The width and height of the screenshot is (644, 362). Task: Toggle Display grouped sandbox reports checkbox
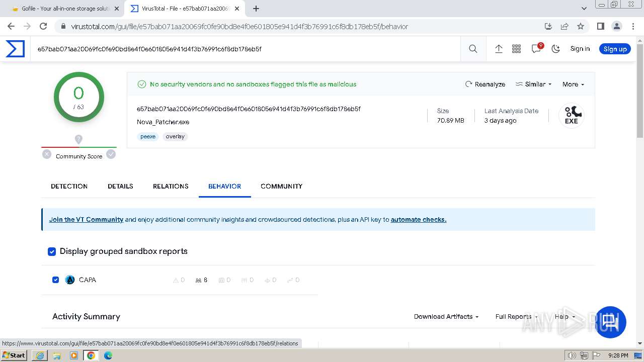(x=52, y=251)
